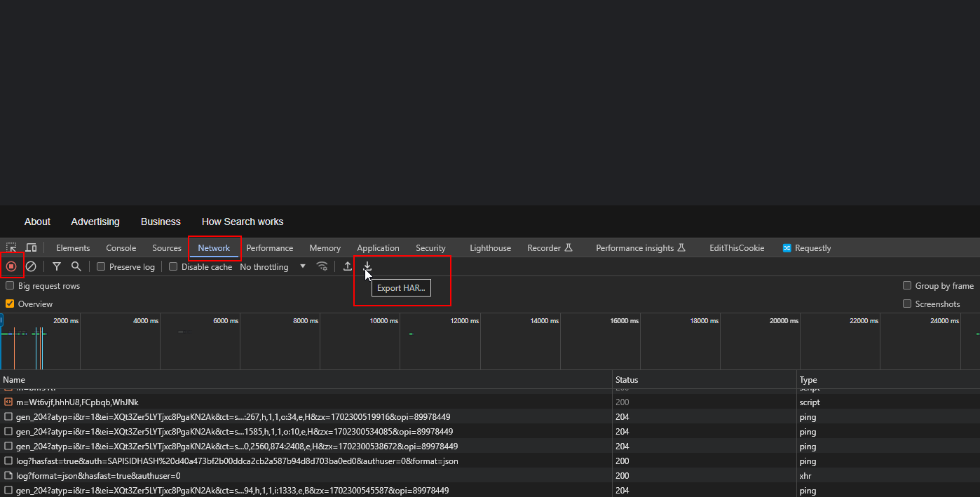Select the m=Wt6vjf,hhhU8,FCpbqb,WhJNk request
Viewport: 980px width, 497px height.
[x=77, y=402]
